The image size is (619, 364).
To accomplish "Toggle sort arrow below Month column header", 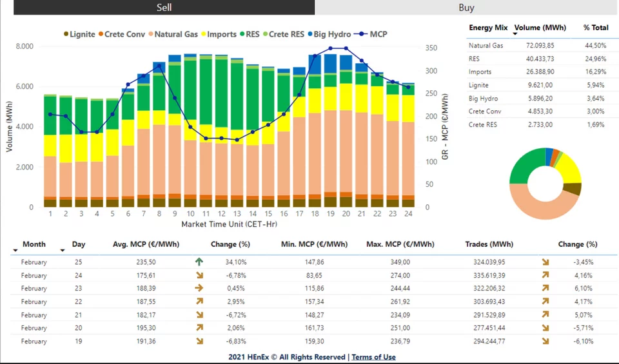I will pyautogui.click(x=15, y=250).
